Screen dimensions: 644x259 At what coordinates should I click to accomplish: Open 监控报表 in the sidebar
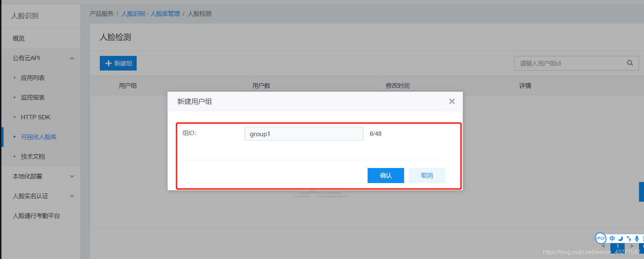point(33,97)
